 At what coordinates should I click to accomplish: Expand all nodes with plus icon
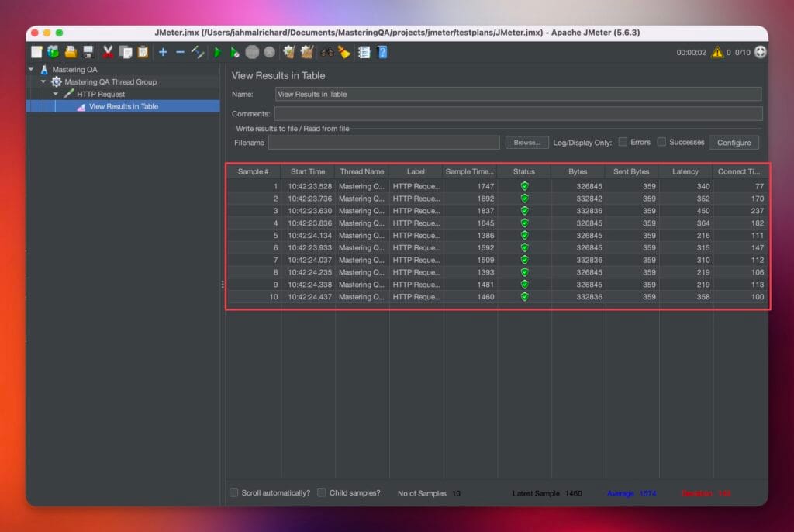163,52
